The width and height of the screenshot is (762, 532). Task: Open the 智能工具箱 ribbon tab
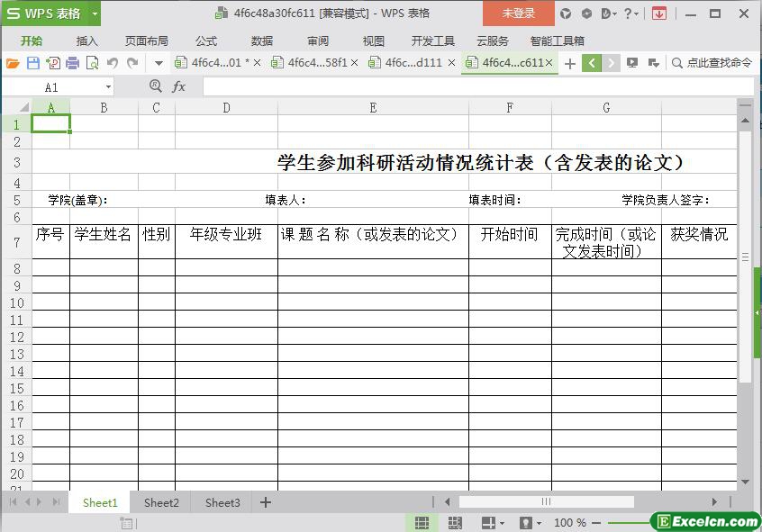point(557,41)
